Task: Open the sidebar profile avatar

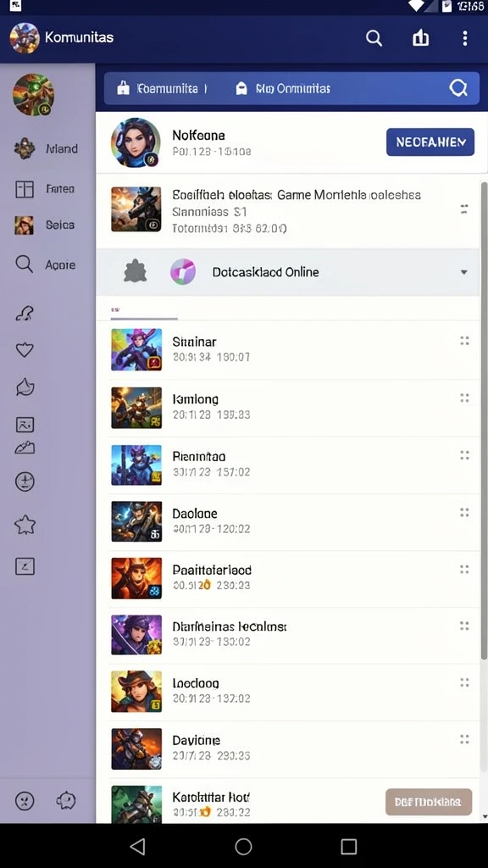Action: click(33, 95)
